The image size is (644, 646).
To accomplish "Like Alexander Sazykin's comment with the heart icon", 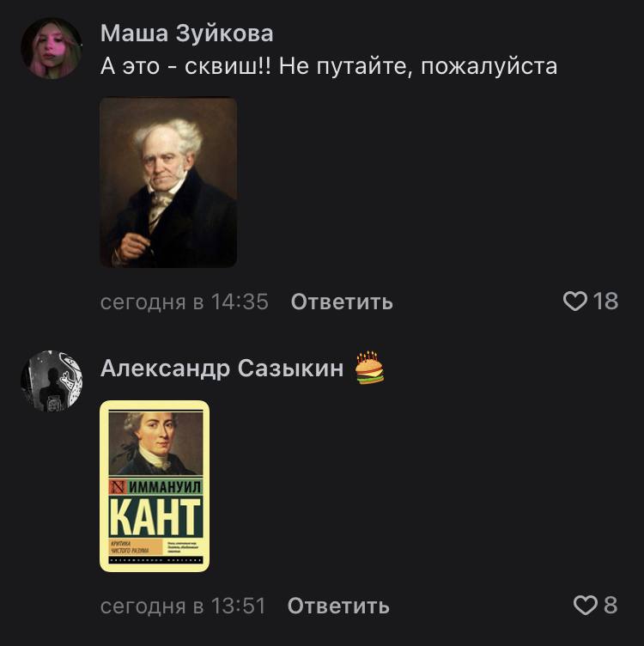I will [585, 606].
